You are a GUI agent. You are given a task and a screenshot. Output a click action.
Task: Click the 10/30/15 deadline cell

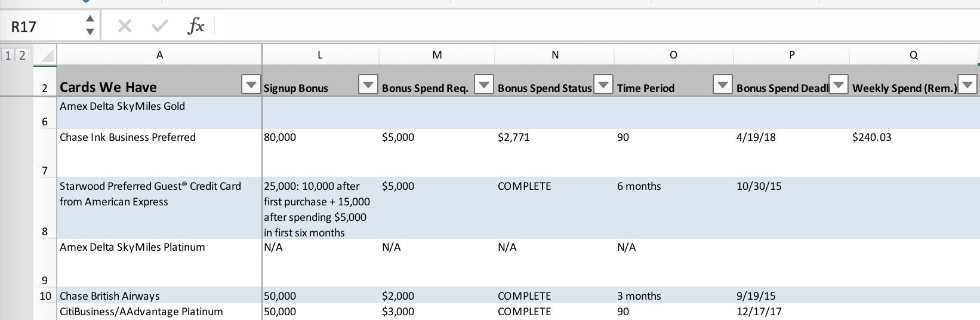click(x=791, y=208)
